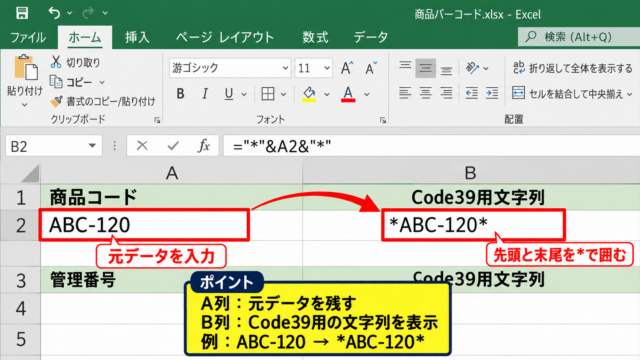Toggle Bold formatting
Viewport: 640px width, 360px height.
click(x=180, y=94)
